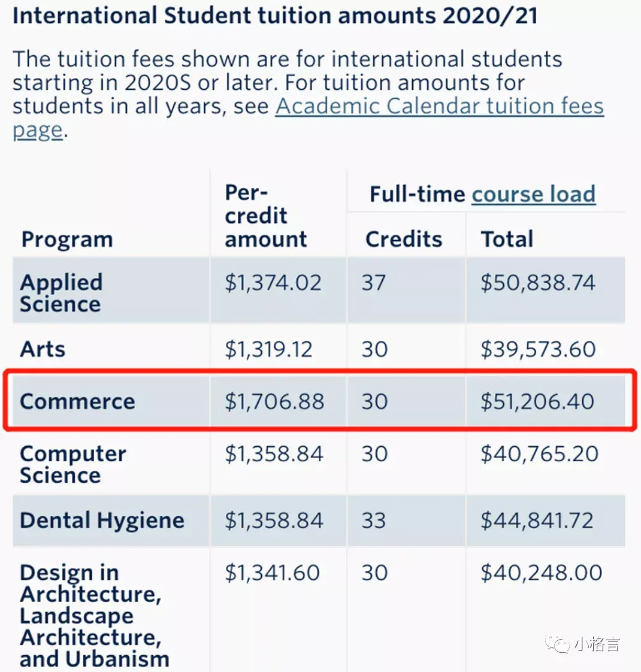Click the Per-credit amount column header
The width and height of the screenshot is (641, 672).
[265, 216]
